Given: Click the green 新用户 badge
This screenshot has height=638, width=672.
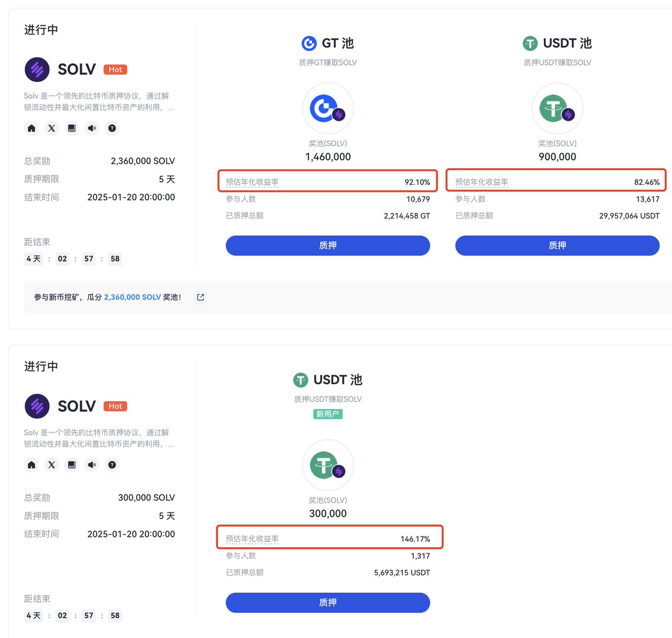Looking at the screenshot, I should click(328, 414).
